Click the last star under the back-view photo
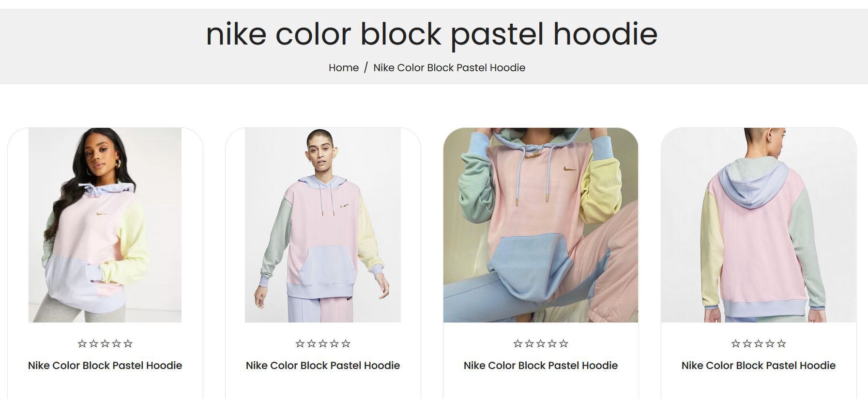Screen dimensions: 868x399 coord(781,344)
